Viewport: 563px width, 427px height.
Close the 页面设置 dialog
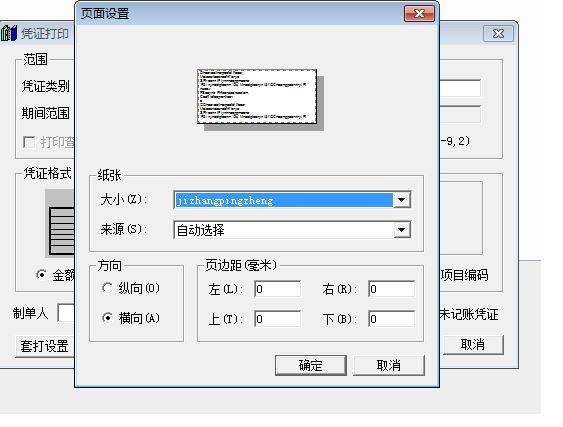[x=419, y=14]
